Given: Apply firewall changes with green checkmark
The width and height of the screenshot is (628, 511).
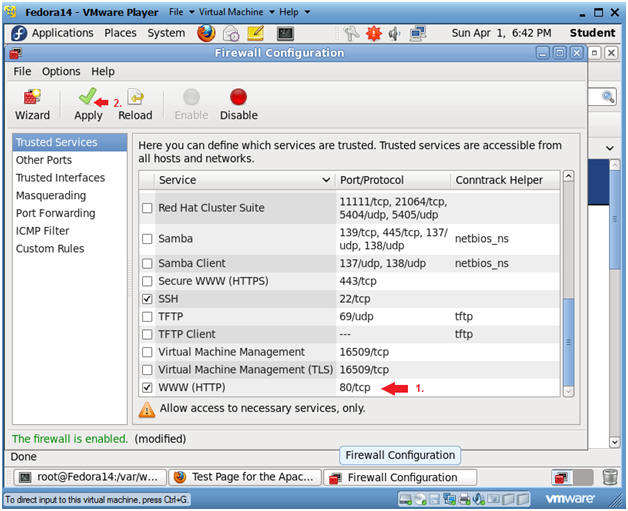Looking at the screenshot, I should click(88, 104).
